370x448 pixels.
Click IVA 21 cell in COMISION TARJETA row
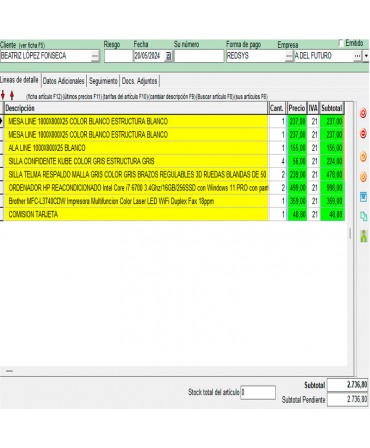313,214
